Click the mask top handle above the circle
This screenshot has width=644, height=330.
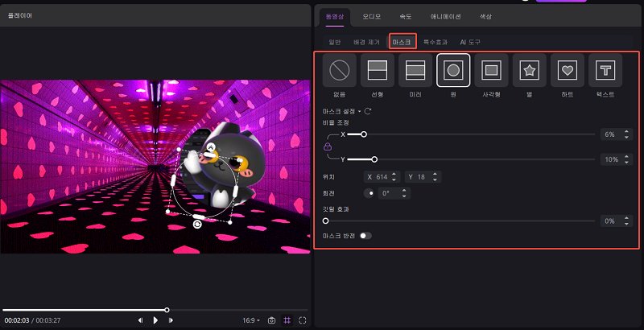point(211,146)
